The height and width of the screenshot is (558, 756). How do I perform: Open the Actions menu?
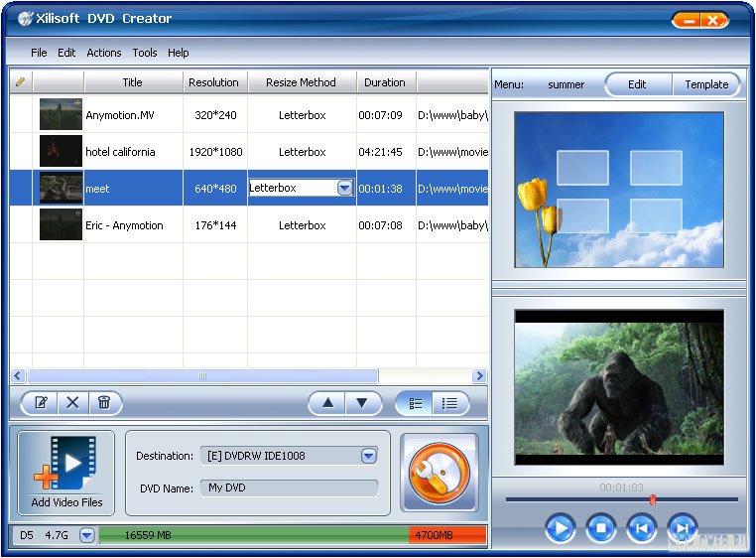coord(104,53)
